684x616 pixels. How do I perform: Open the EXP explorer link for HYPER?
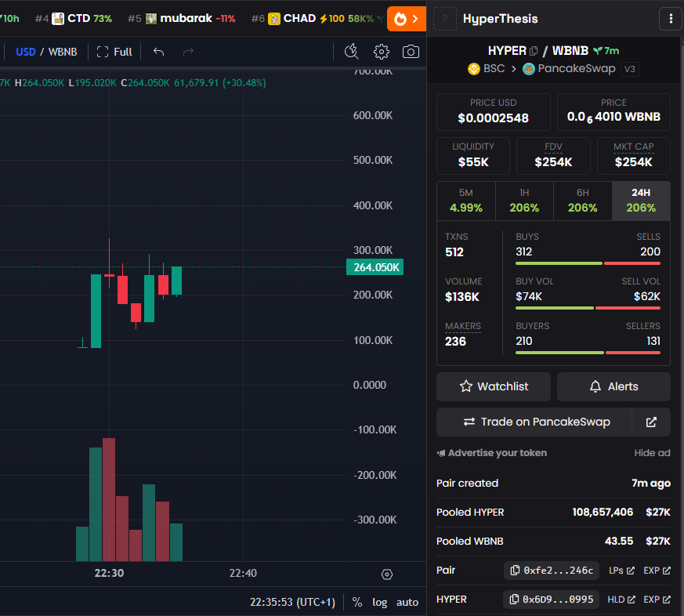657,600
